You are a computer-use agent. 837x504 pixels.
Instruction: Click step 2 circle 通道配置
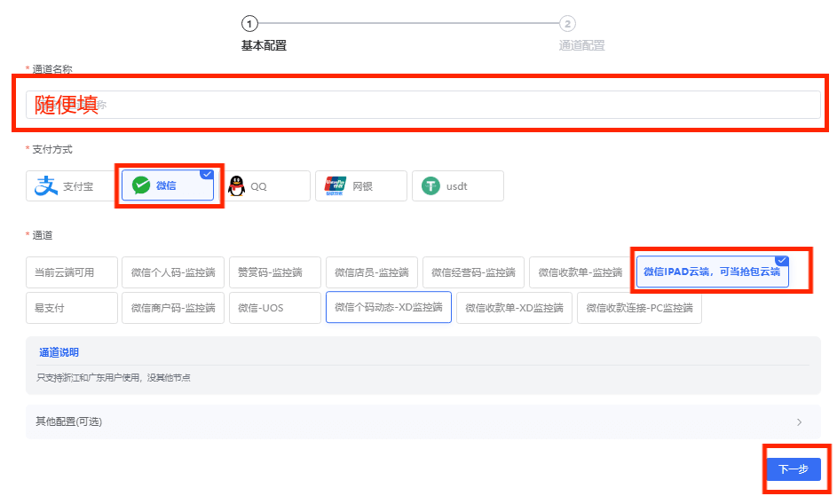(567, 24)
